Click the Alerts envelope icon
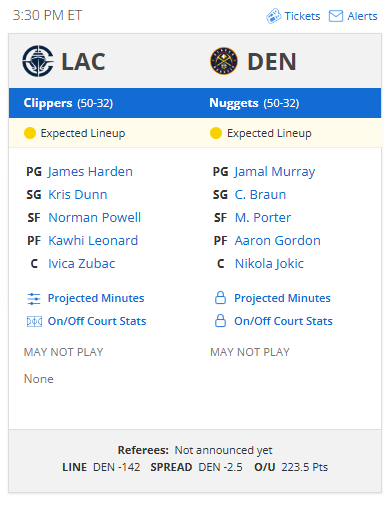This screenshot has width=388, height=507. pyautogui.click(x=336, y=16)
